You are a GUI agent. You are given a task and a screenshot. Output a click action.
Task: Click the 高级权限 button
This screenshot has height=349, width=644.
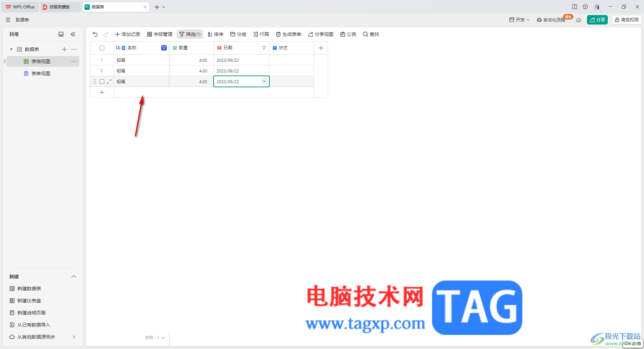(626, 20)
